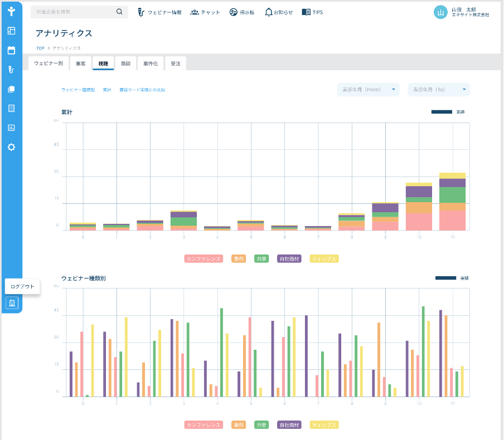Open the user profile 山田 太郎 menu
The width and height of the screenshot is (504, 440).
coord(462,12)
